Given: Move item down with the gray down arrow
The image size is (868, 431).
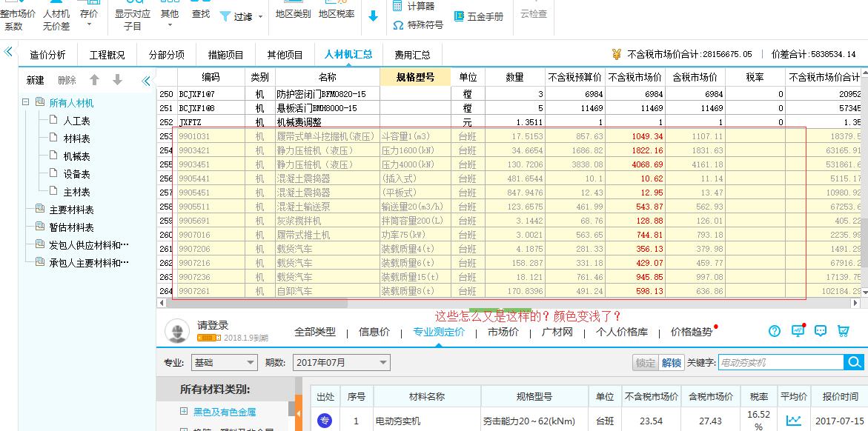Looking at the screenshot, I should pos(117,80).
